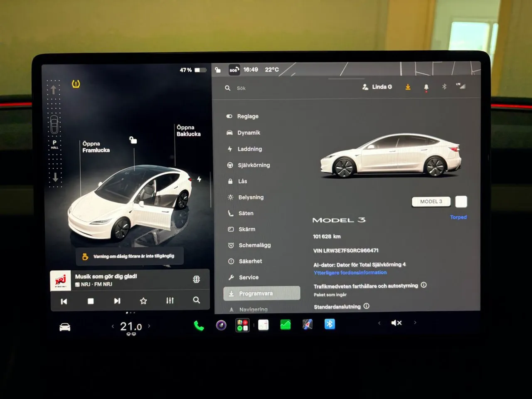Tap the drowsy driver warning banner
532x399 pixels.
click(x=130, y=256)
